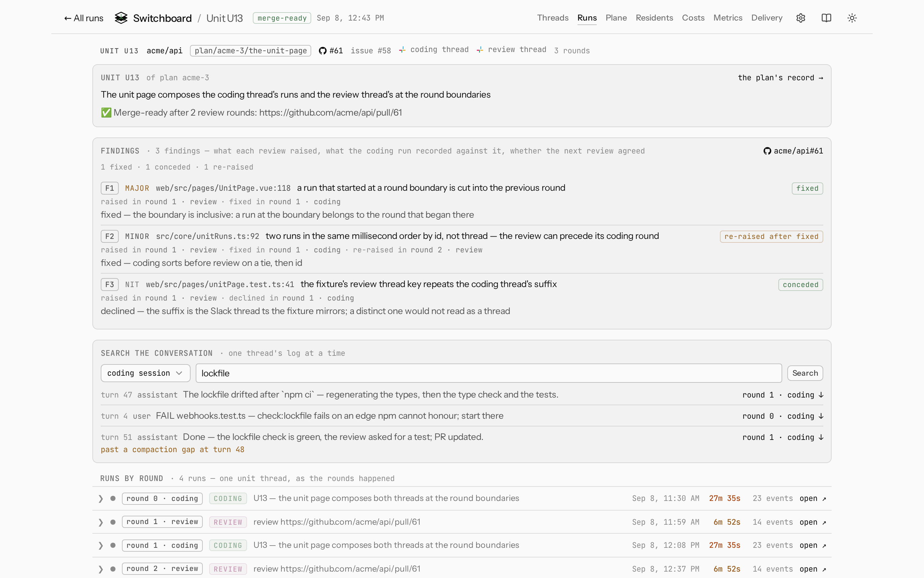
Task: Click status dot of round 1 coding run
Action: coord(113,546)
